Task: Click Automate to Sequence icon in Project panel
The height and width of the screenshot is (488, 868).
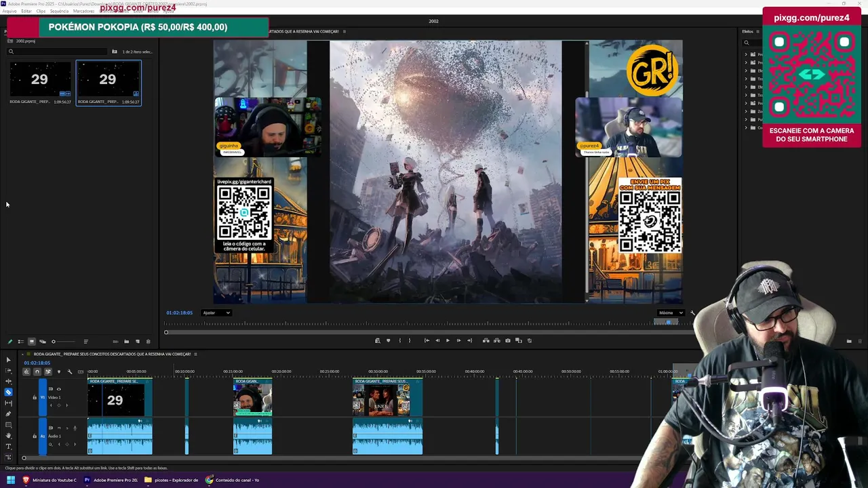Action: coord(115,342)
